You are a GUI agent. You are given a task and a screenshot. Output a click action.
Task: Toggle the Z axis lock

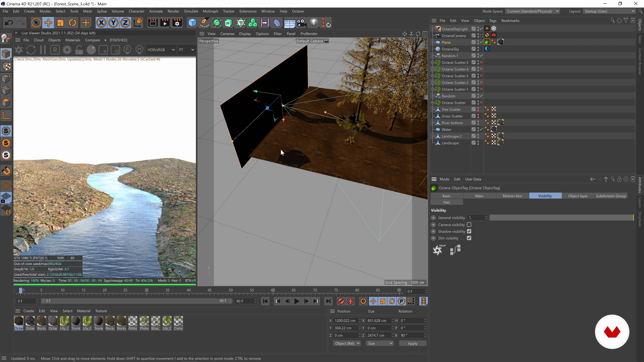(125, 23)
